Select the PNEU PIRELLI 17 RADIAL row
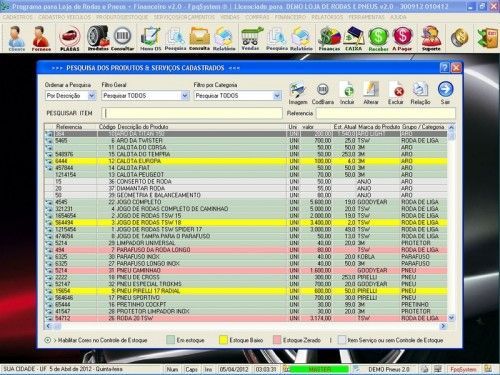Image resolution: width=500 pixels, height=375 pixels. pos(246,291)
